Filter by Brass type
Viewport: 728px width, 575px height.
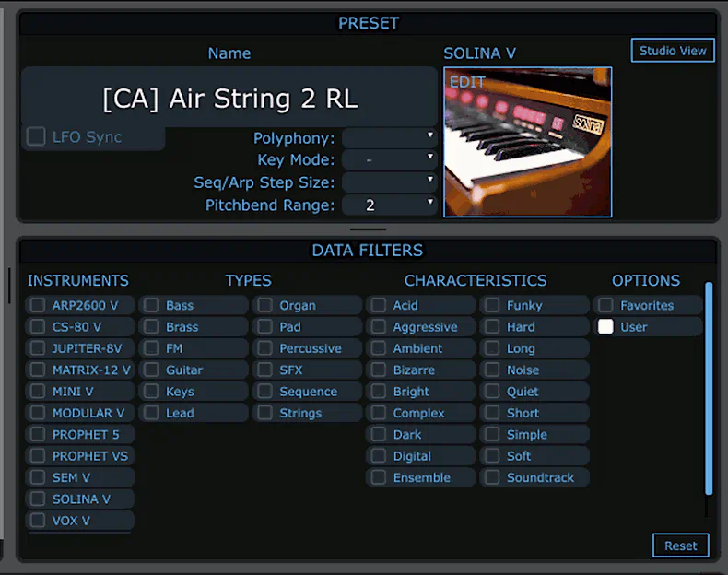(151, 327)
